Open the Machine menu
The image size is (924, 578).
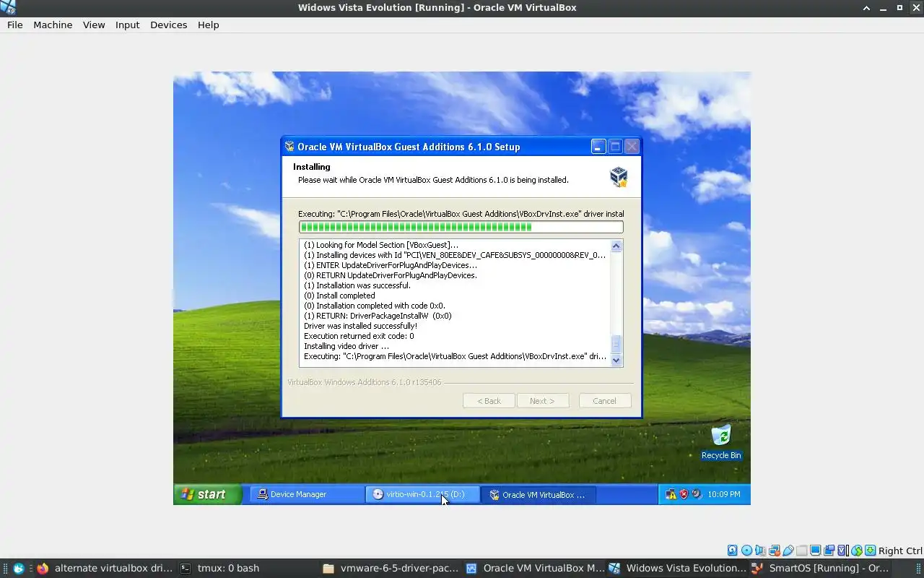[53, 25]
